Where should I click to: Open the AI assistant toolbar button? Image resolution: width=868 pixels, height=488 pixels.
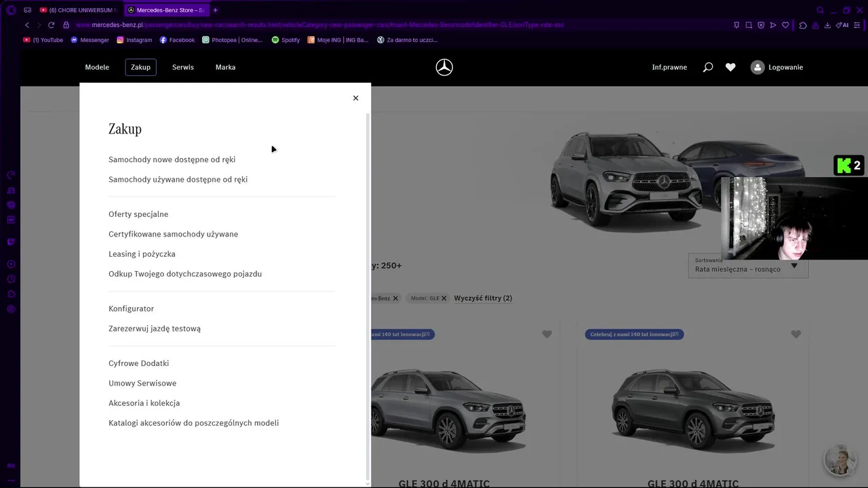[x=842, y=25]
